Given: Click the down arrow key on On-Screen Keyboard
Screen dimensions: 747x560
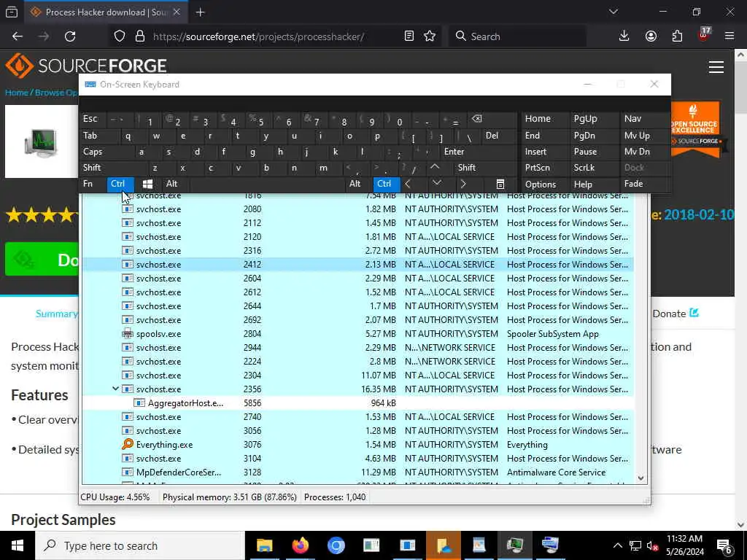Looking at the screenshot, I should click(436, 183).
